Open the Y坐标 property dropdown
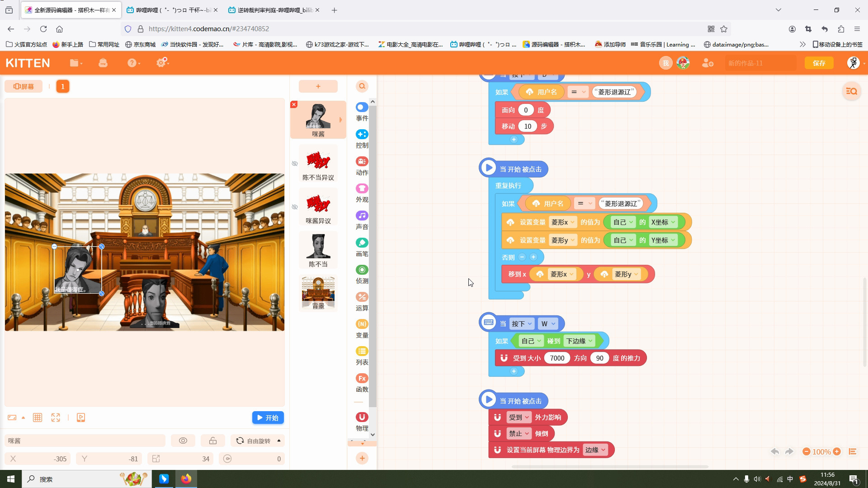Image resolution: width=868 pixels, height=488 pixels. (x=664, y=240)
